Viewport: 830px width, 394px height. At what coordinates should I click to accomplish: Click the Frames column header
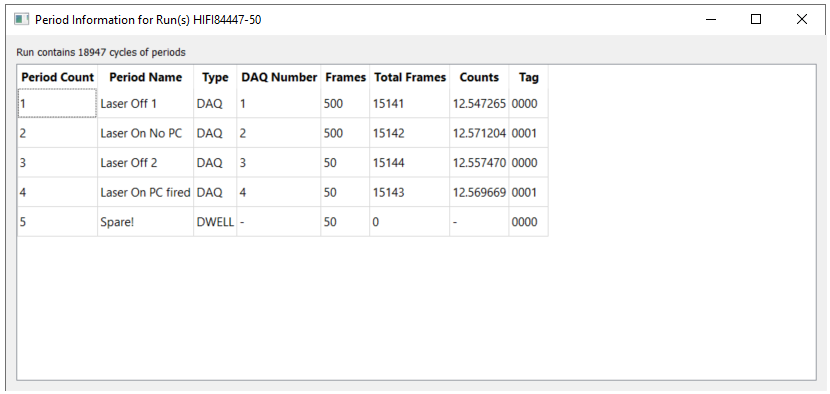[345, 77]
